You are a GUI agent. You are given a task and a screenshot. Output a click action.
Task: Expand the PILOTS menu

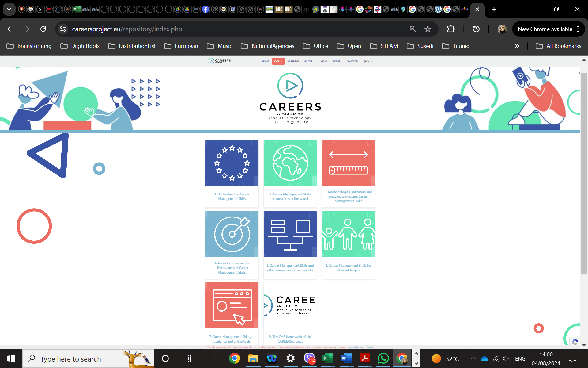[310, 61]
